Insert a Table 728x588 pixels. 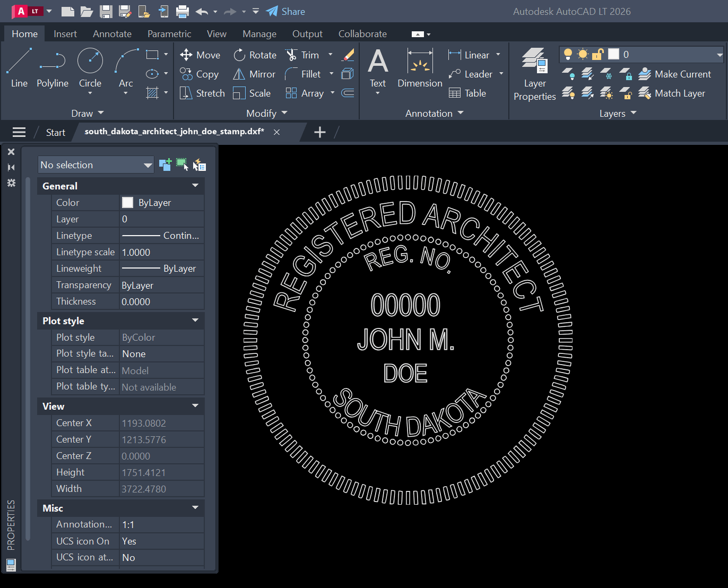click(x=467, y=93)
